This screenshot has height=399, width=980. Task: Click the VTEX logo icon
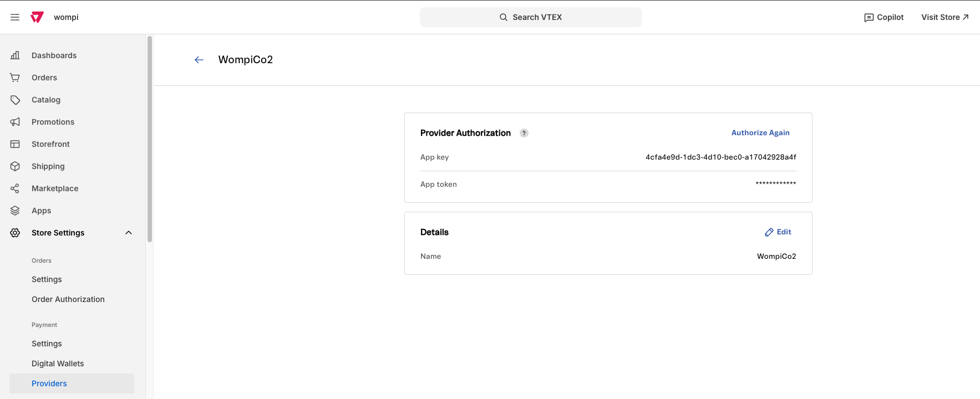37,17
